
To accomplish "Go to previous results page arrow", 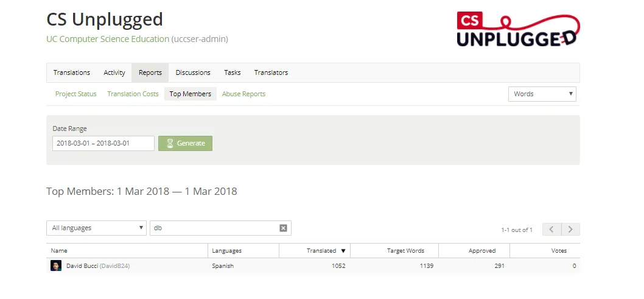I will [551, 229].
